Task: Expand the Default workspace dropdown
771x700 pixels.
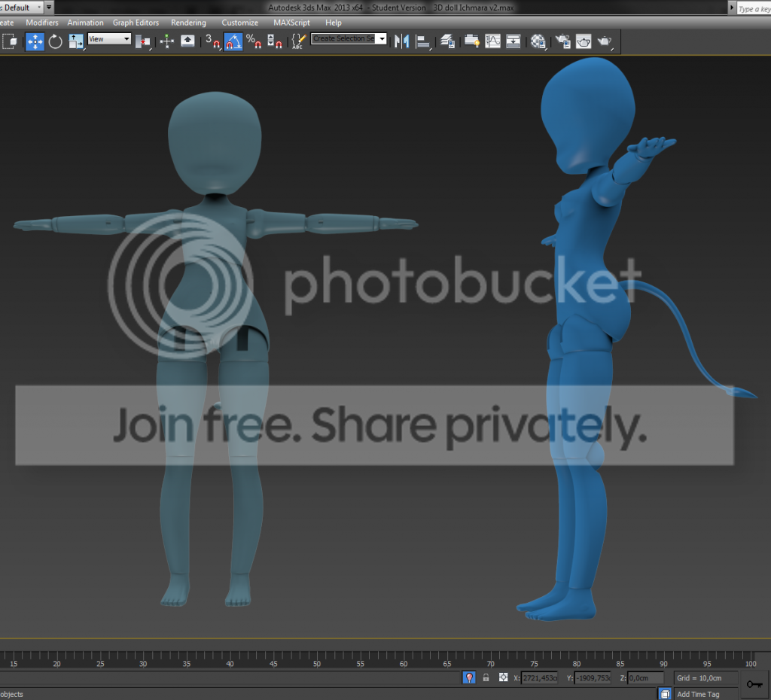Action: (x=21, y=8)
